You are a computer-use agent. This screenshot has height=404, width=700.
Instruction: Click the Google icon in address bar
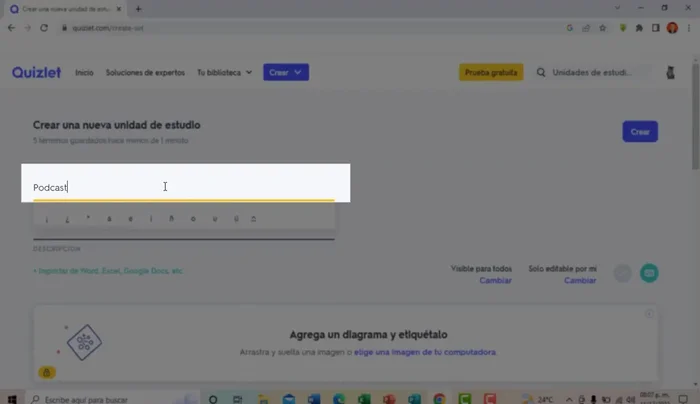569,28
